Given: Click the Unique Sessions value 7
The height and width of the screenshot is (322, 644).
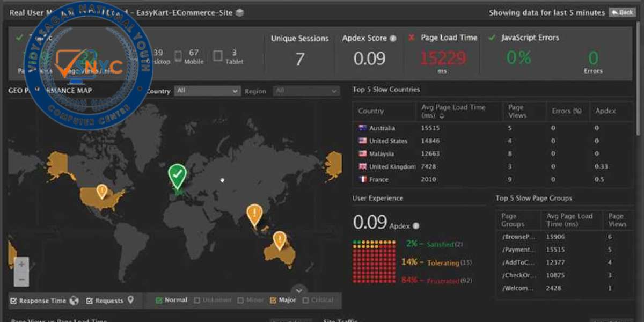Looking at the screenshot, I should tap(299, 59).
